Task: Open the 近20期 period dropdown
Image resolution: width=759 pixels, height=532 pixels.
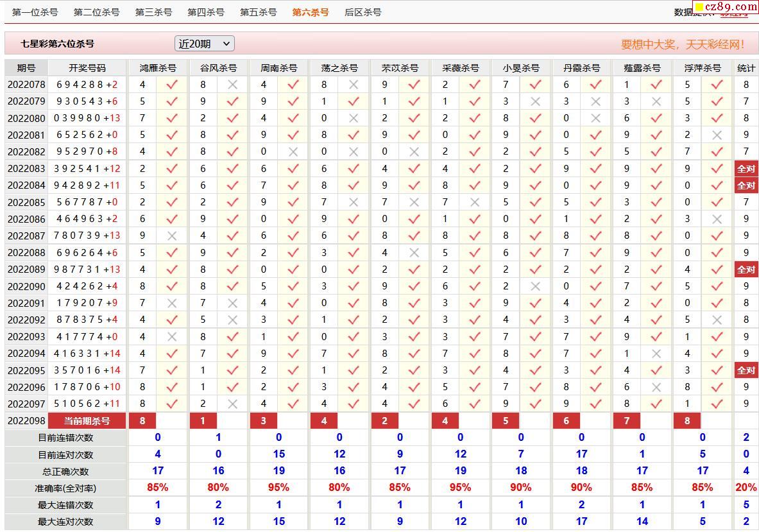Action: 204,44
